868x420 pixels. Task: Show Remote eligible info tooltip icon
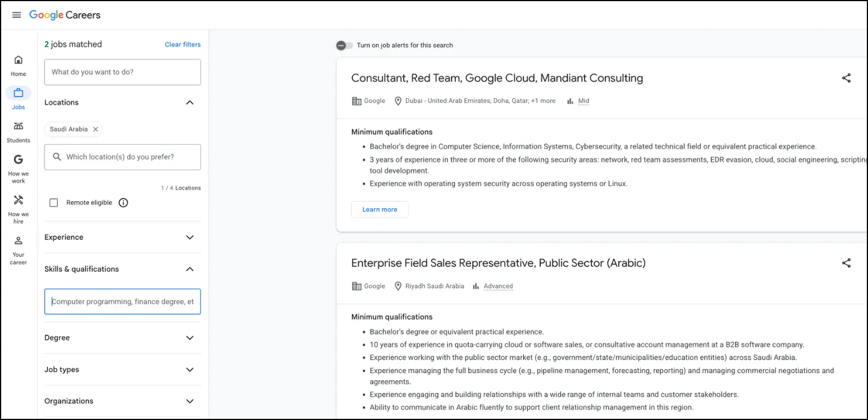point(123,202)
